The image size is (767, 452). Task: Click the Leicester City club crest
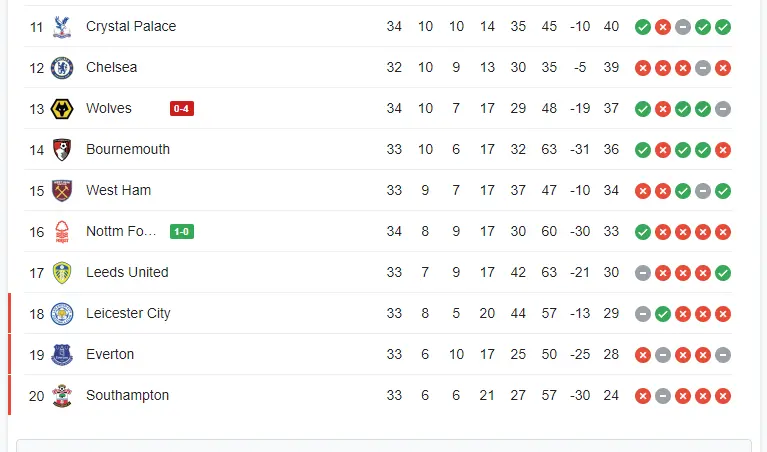coord(63,314)
